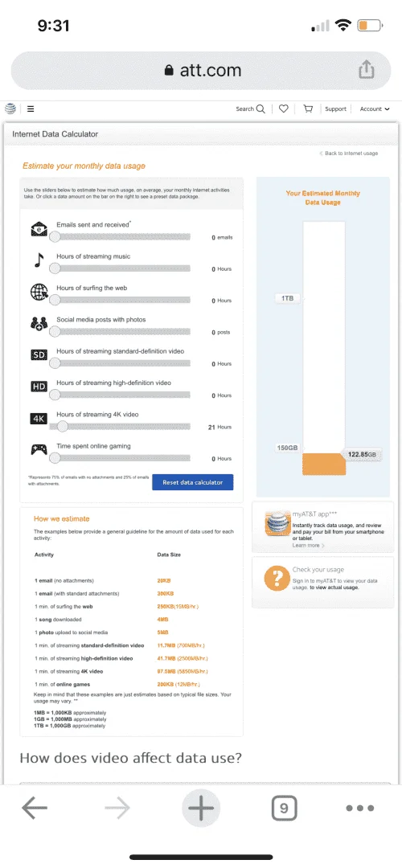Open browser three-dot more menu
Image resolution: width=402 pixels, height=868 pixels.
point(360,809)
